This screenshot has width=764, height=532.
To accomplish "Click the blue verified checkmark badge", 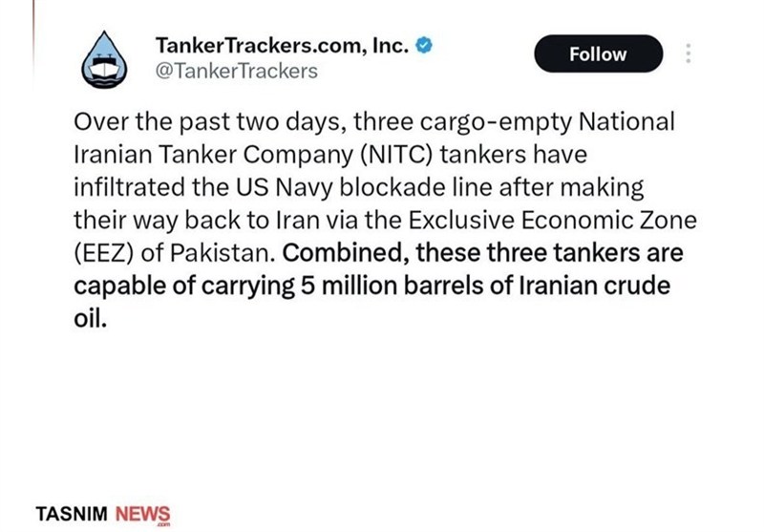I will [424, 45].
